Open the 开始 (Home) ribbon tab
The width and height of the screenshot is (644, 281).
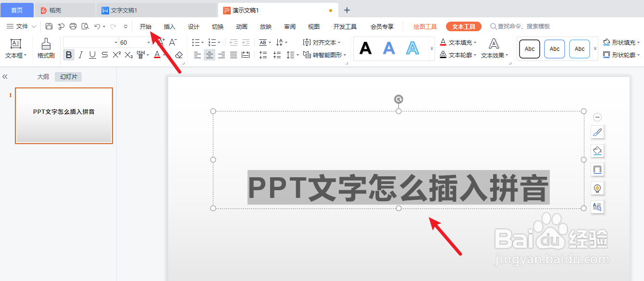(146, 26)
